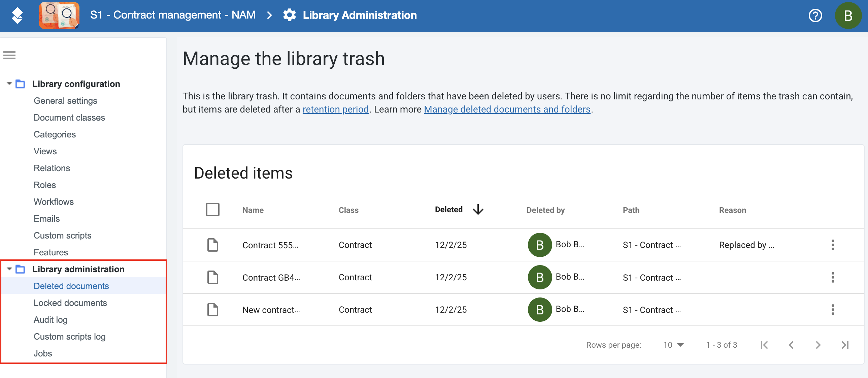Collapse the Library administration tree section
Viewport: 868px width, 378px height.
click(x=9, y=269)
